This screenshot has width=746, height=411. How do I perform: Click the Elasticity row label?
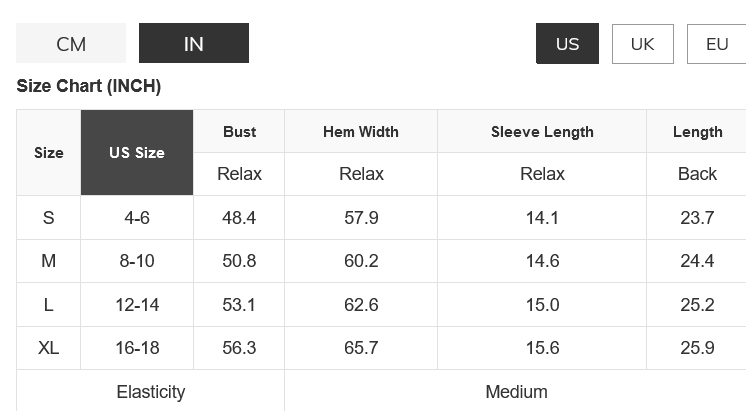pos(151,391)
